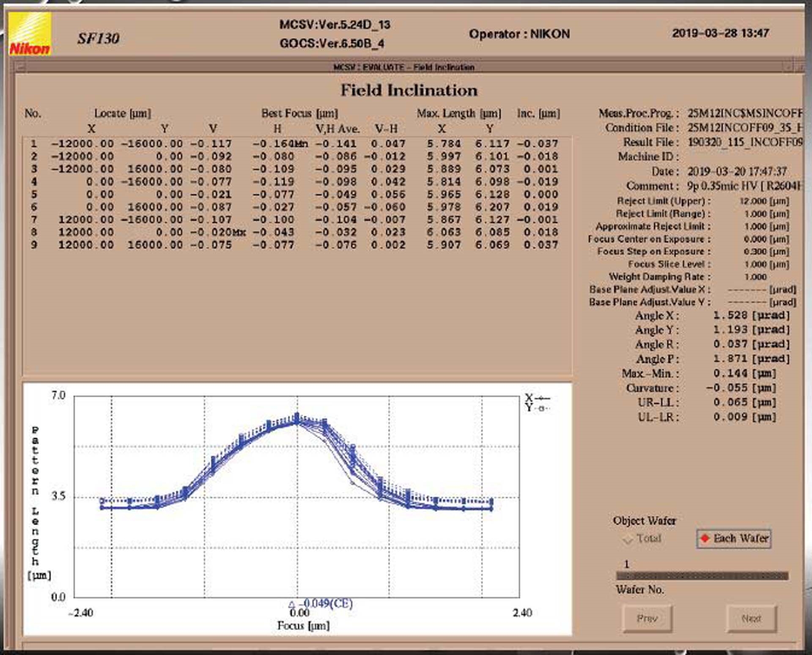The height and width of the screenshot is (655, 812).
Task: Click the Angle R value 0.037
Action: [x=730, y=344]
